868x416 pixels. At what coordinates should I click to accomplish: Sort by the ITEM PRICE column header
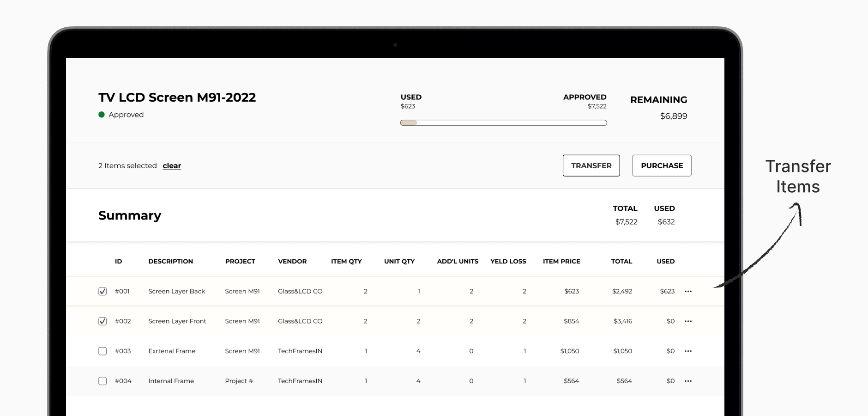[x=561, y=261]
